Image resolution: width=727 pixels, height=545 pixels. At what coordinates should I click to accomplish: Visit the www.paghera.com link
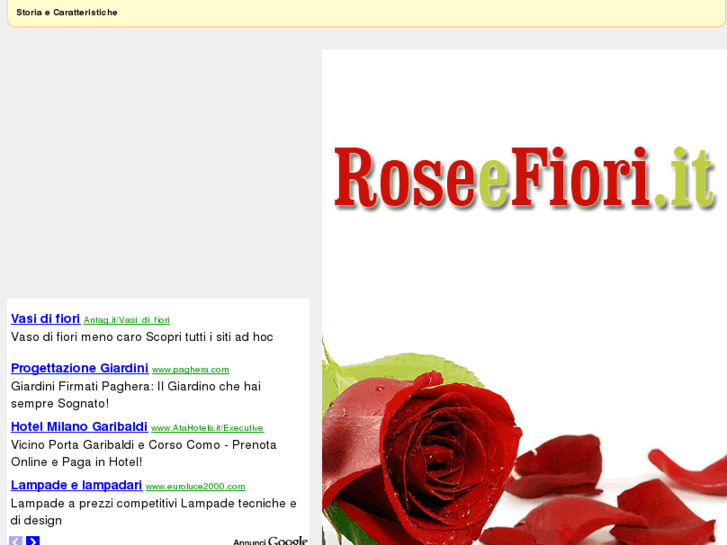click(x=191, y=370)
